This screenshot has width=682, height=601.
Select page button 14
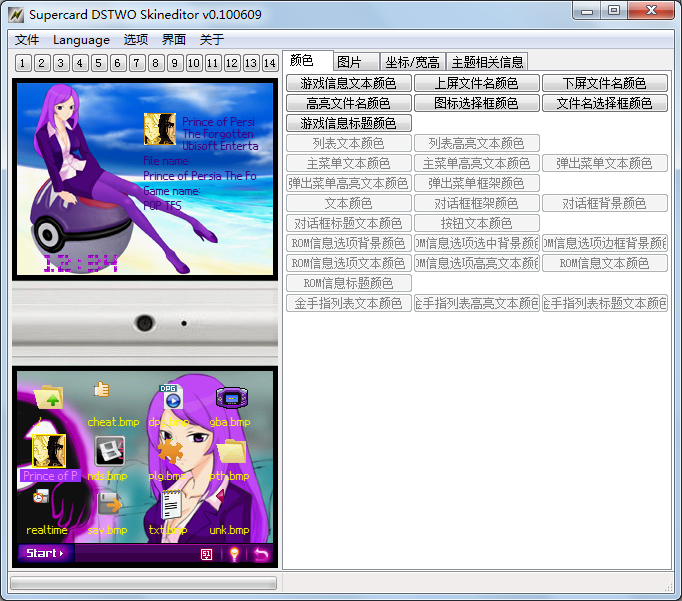click(270, 63)
